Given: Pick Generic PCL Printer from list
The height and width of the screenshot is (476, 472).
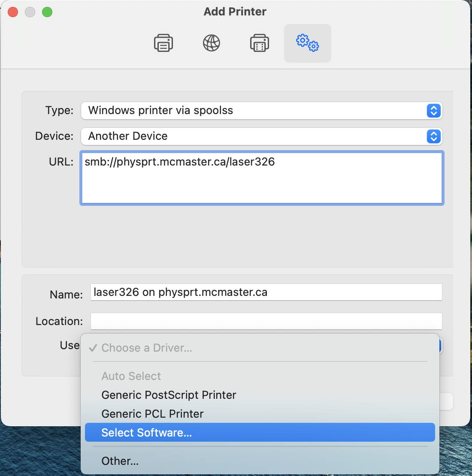Looking at the screenshot, I should pyautogui.click(x=152, y=414).
